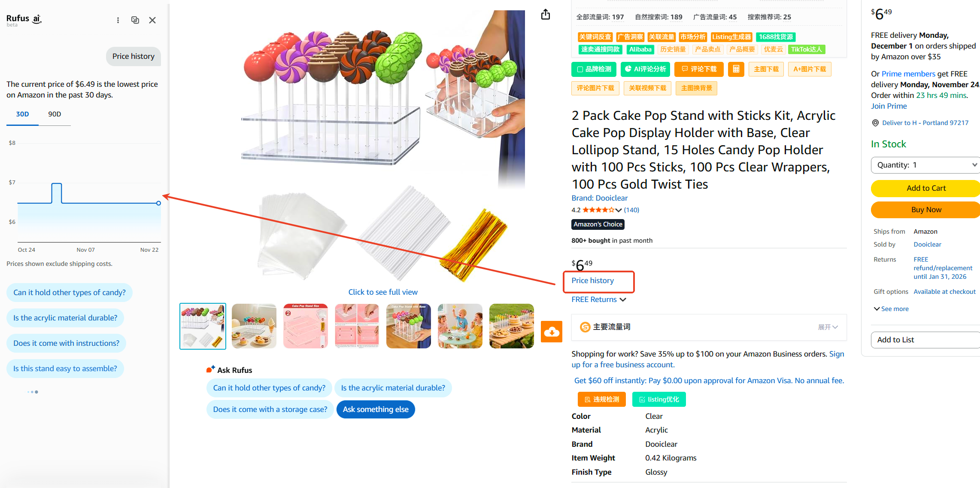Open the star rating breakdown arrow
The width and height of the screenshot is (980, 488).
tap(618, 210)
